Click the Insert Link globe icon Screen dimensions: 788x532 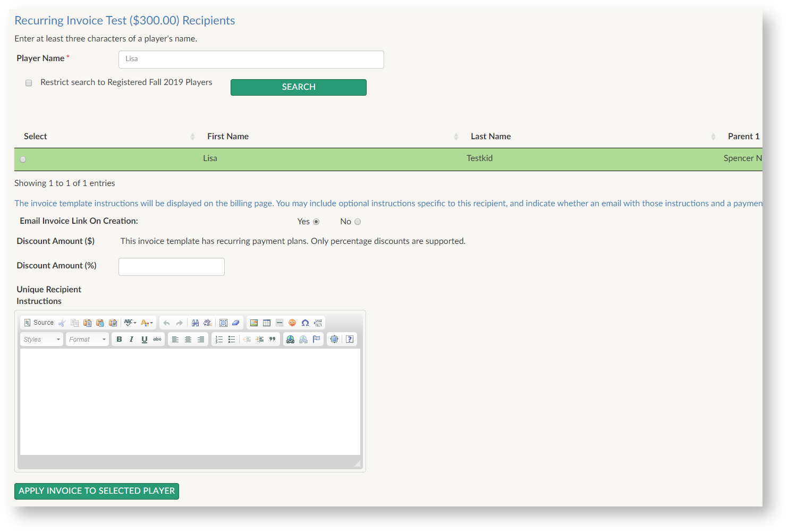click(x=291, y=339)
